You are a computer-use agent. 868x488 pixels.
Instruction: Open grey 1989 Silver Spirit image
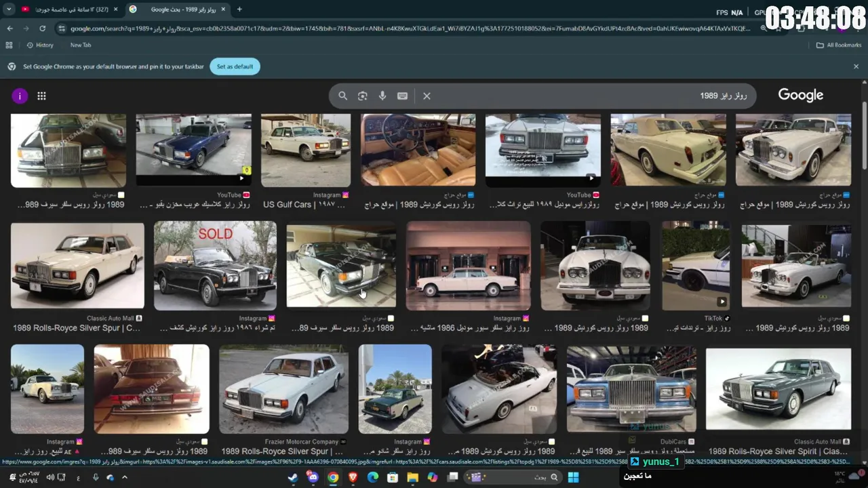point(778,389)
